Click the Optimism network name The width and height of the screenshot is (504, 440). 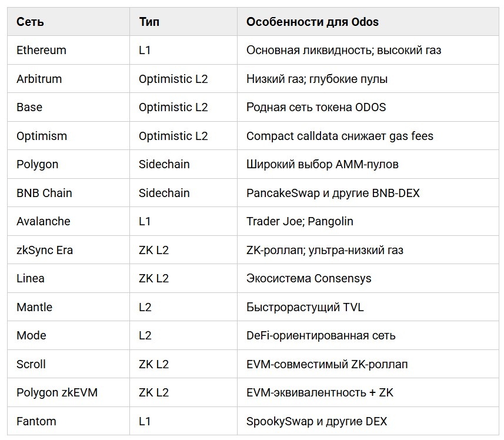point(42,136)
